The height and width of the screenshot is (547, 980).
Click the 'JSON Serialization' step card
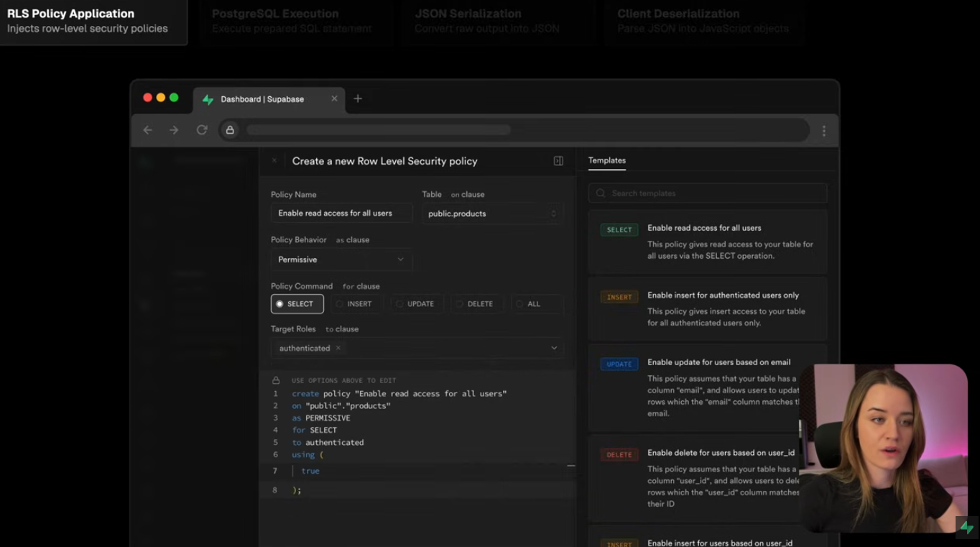point(499,22)
